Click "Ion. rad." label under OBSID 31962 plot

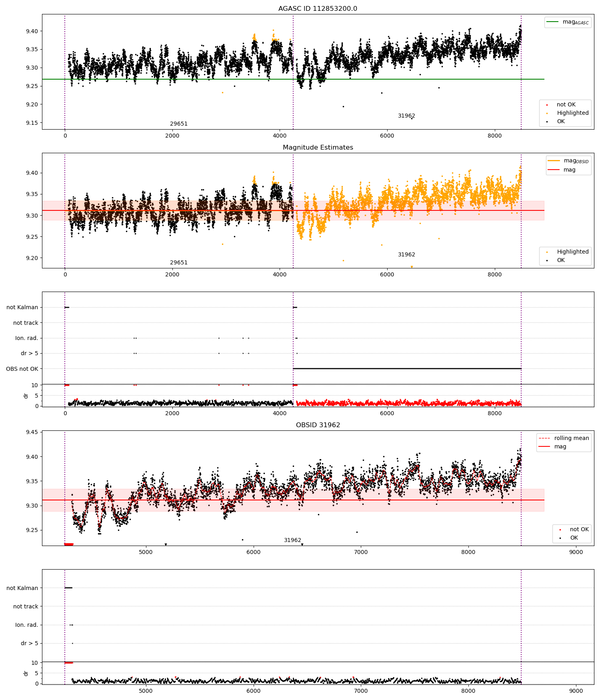coord(27,625)
